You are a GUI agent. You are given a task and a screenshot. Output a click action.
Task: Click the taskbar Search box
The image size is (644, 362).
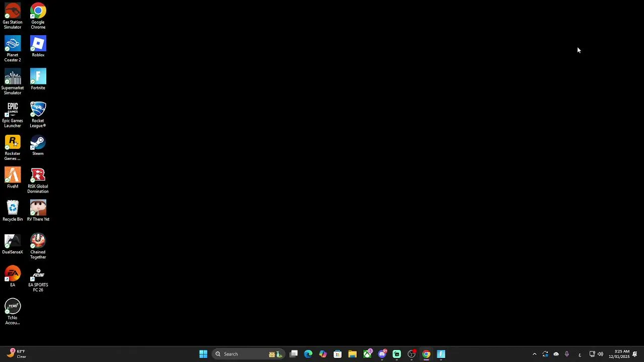[x=248, y=354]
